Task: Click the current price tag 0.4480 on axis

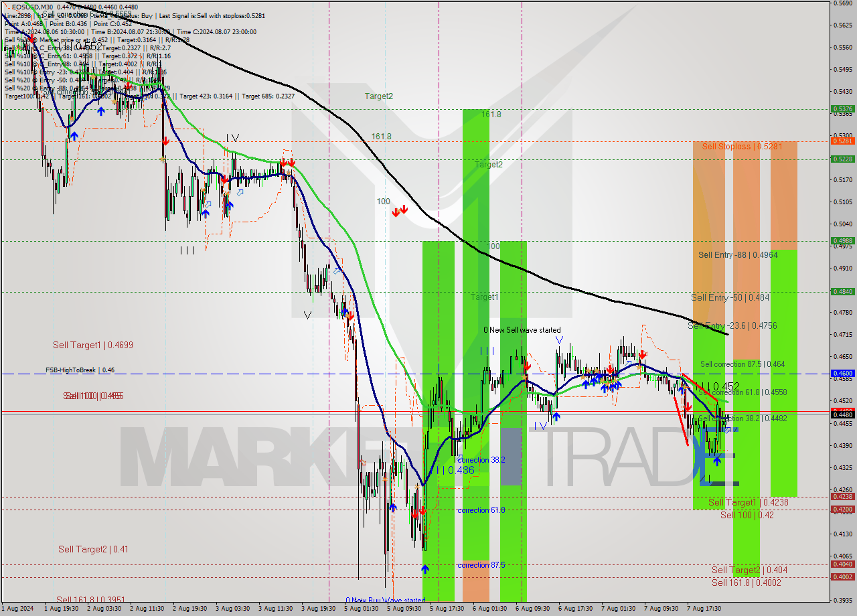Action: (842, 414)
